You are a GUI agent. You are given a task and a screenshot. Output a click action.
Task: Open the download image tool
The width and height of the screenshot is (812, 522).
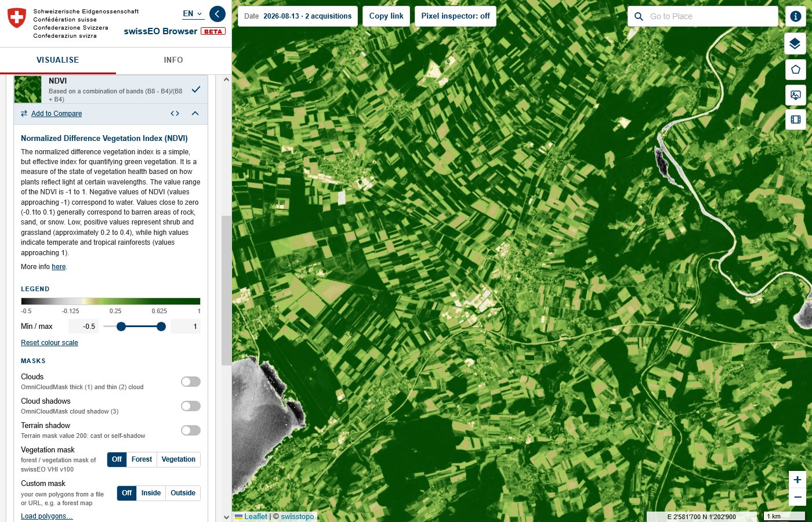coord(796,95)
